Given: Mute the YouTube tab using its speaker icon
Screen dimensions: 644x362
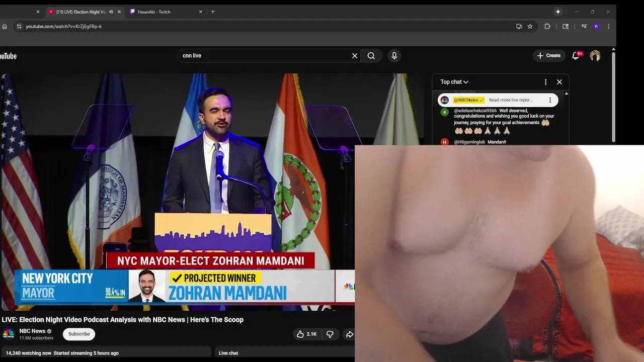Looking at the screenshot, I should click(x=111, y=12).
